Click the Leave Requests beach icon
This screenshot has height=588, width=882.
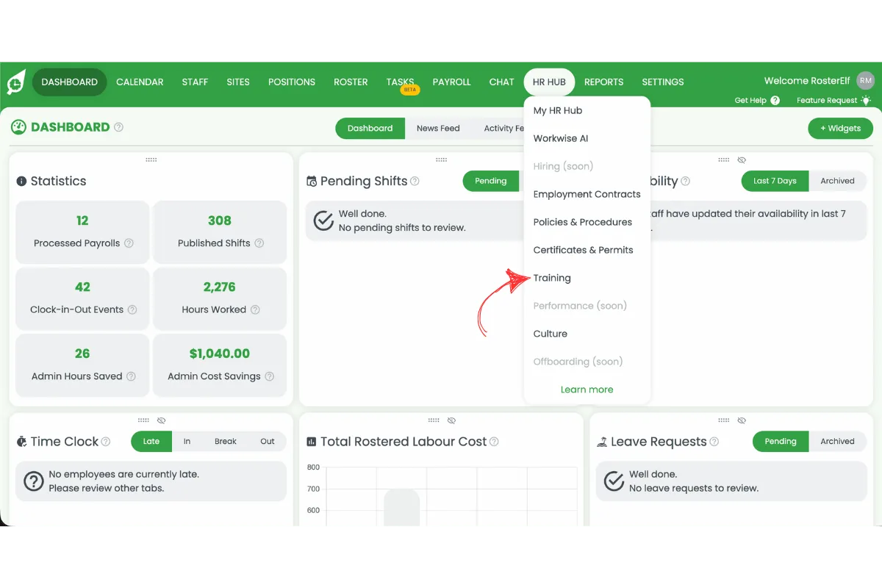[602, 442]
